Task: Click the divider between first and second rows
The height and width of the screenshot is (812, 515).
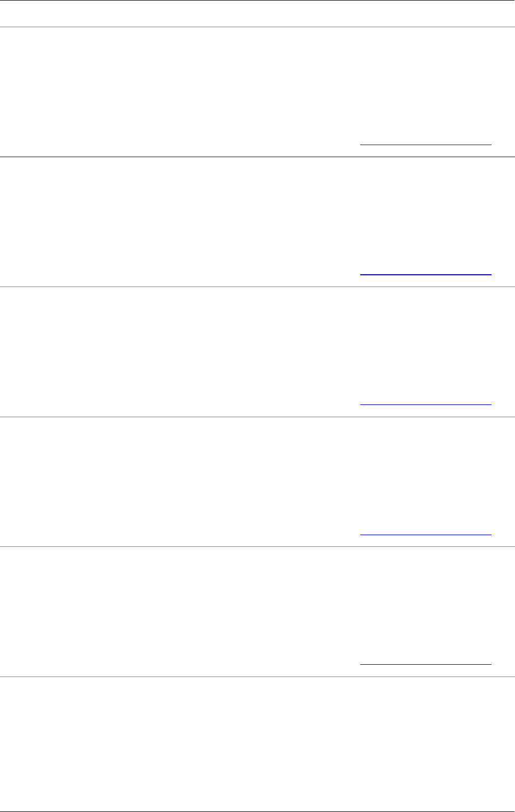Action: coord(257,157)
